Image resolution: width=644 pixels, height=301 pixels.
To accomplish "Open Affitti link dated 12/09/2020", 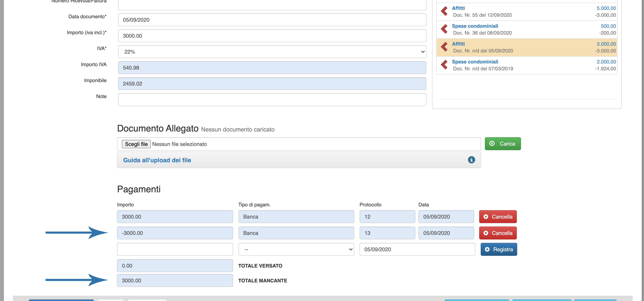I will pos(458,8).
